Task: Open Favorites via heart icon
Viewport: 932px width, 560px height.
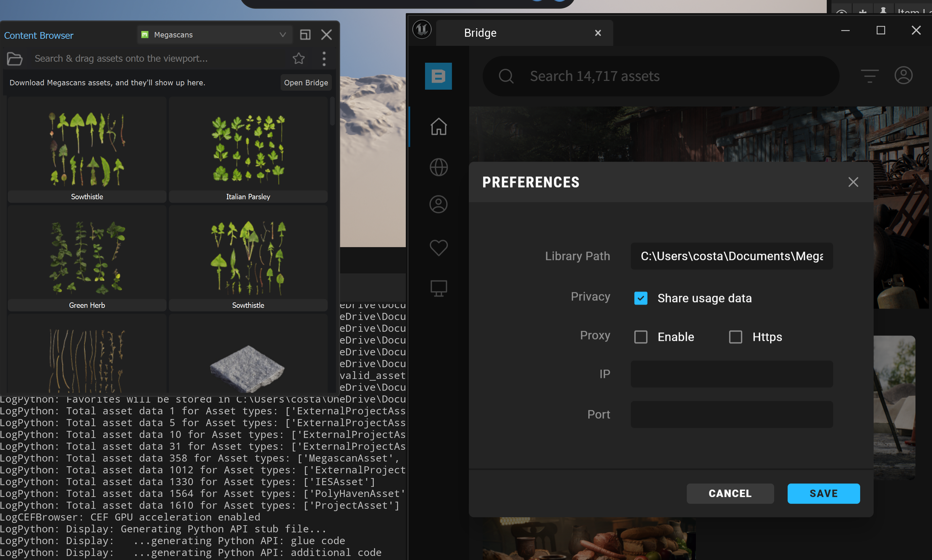Action: [x=438, y=247]
